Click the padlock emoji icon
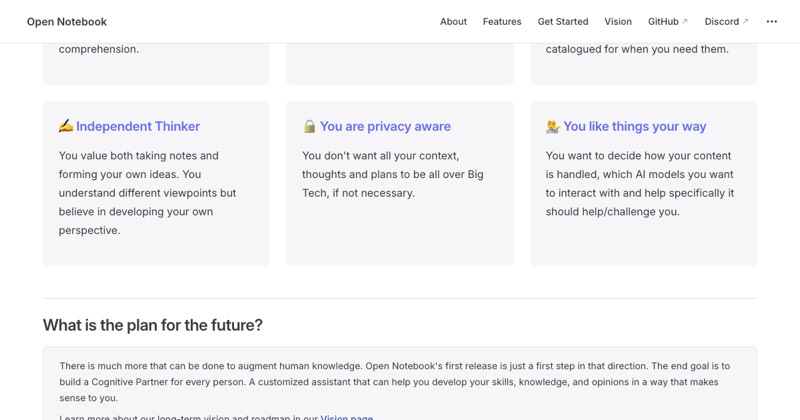 click(309, 126)
